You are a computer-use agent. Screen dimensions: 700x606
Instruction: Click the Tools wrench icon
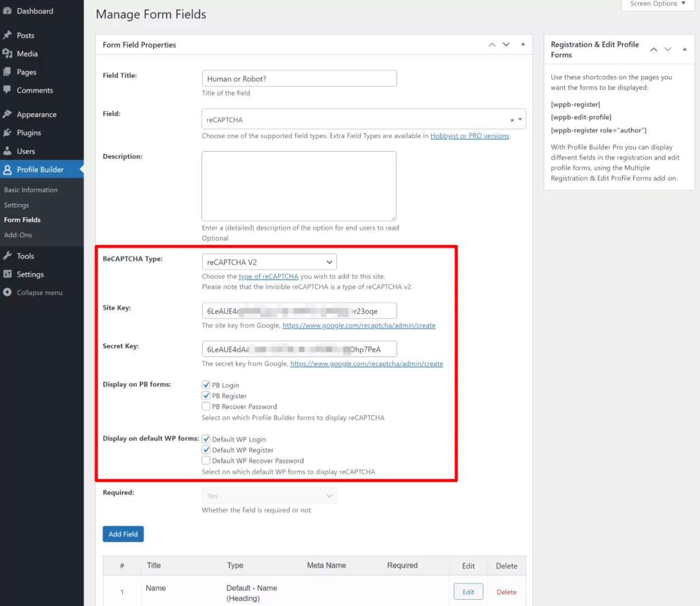(7, 256)
